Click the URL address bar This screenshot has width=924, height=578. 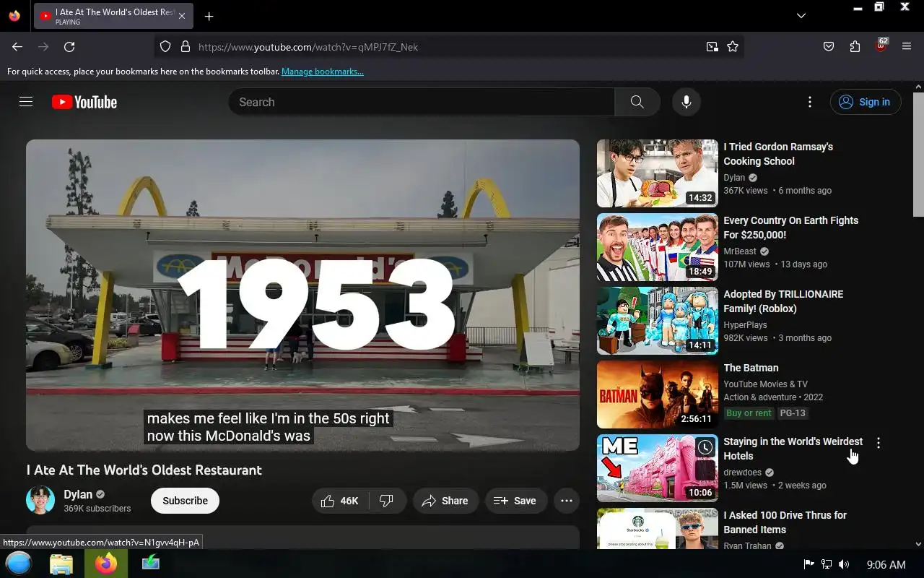(448, 47)
